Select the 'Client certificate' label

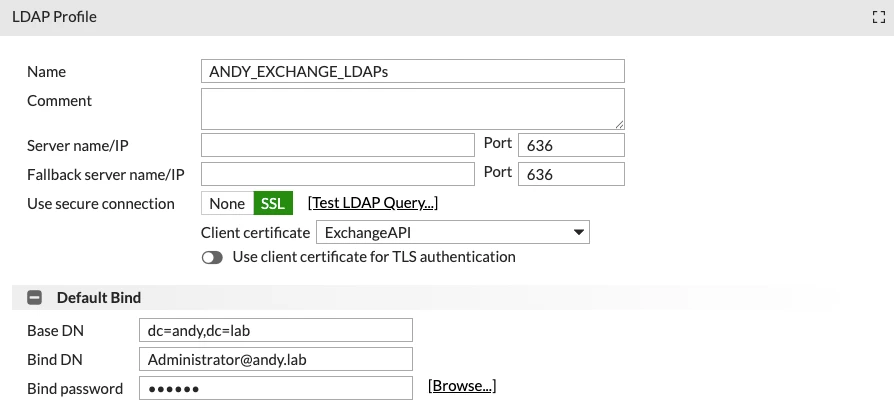(255, 233)
